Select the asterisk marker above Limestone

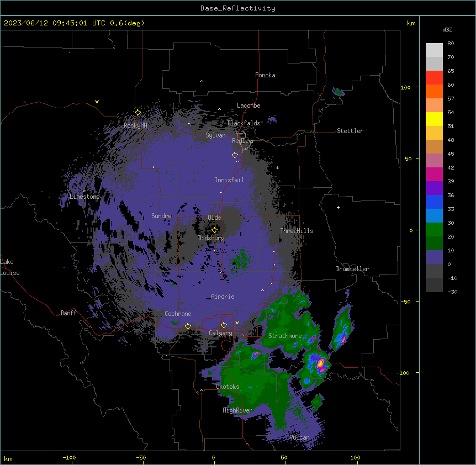(84, 191)
